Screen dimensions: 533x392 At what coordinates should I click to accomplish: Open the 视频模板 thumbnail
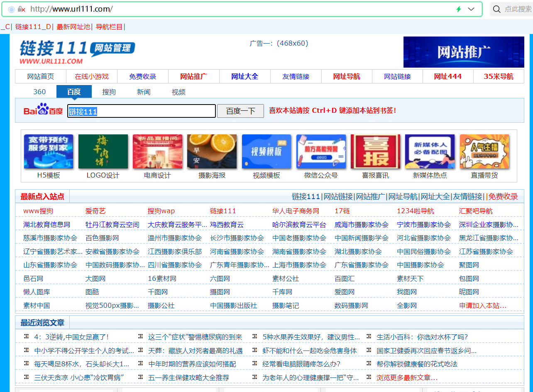266,151
